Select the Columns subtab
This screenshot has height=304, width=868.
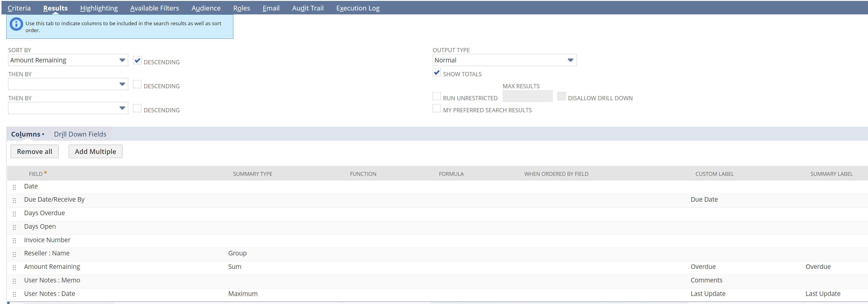[x=26, y=134]
